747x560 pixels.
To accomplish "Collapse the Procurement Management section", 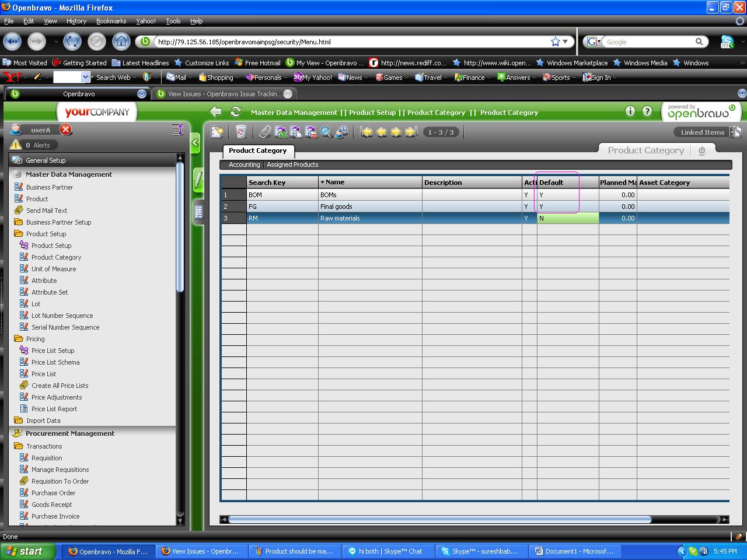I will click(92, 433).
